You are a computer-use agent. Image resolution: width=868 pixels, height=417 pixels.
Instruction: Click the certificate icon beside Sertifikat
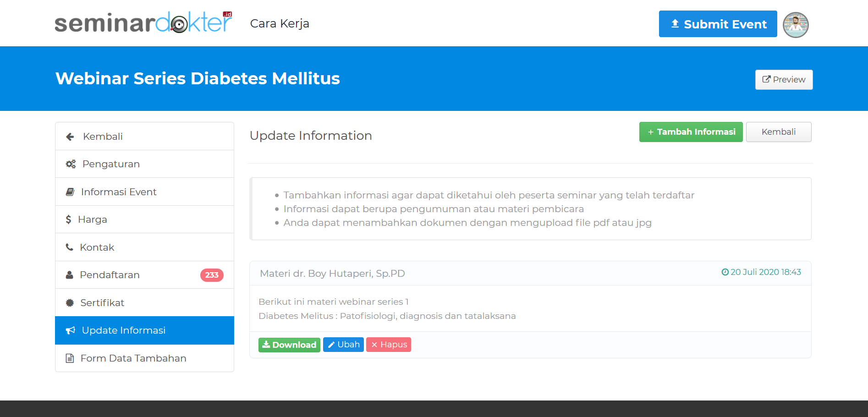pos(70,303)
